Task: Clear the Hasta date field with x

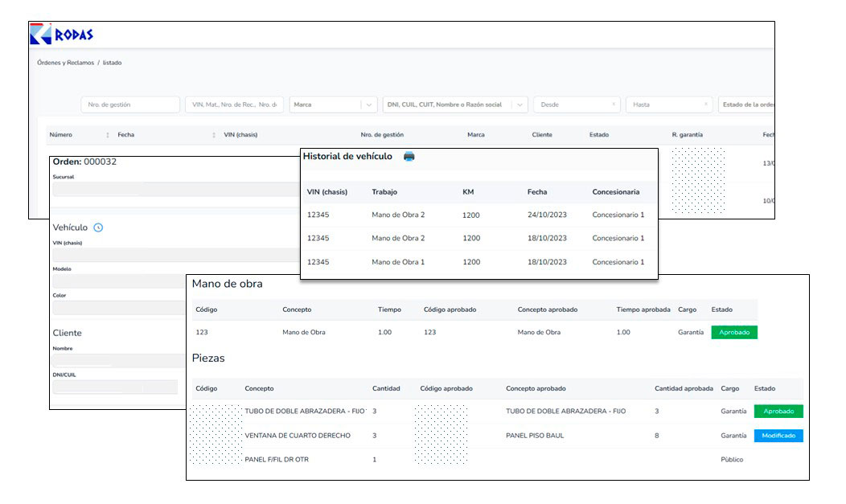Action: tap(706, 104)
